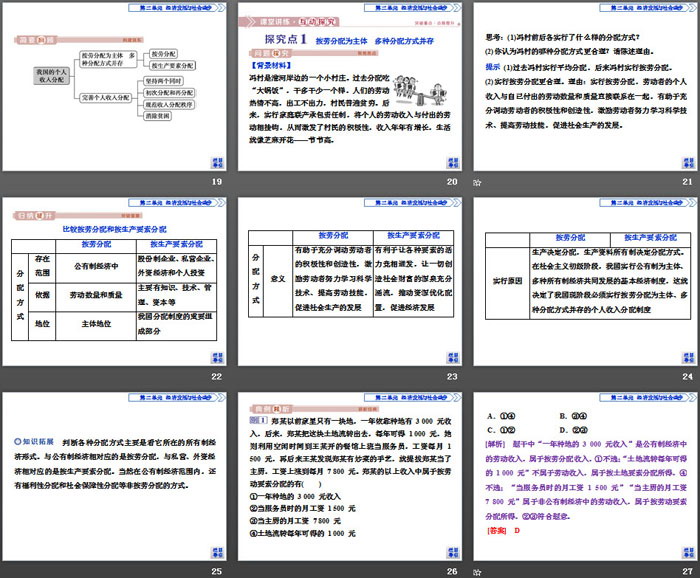700x578 pixels.
Task: Click slide number label 21
Action: point(688,182)
